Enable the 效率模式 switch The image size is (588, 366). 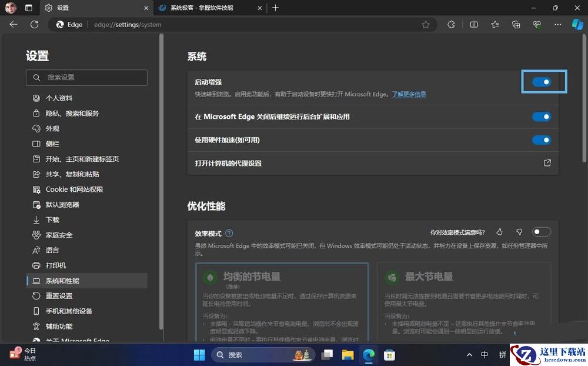coord(542,232)
